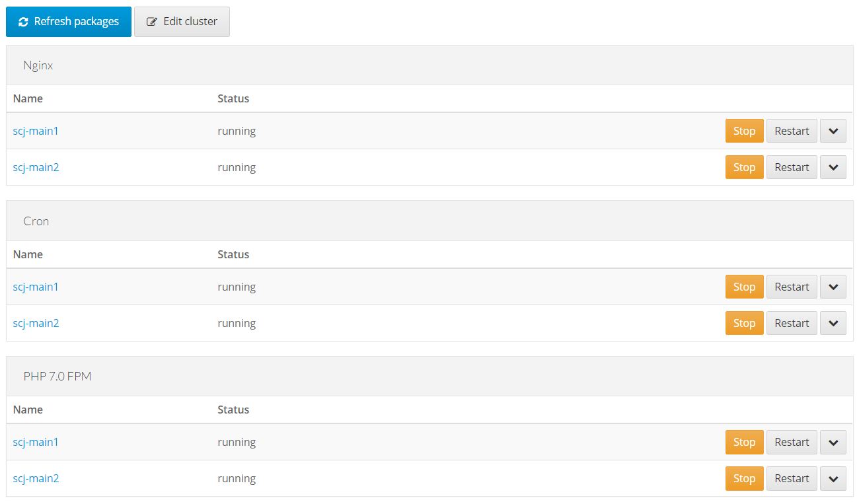The height and width of the screenshot is (504, 857).
Task: Expand dropdown arrow for Nginx scj-main1
Action: click(833, 131)
